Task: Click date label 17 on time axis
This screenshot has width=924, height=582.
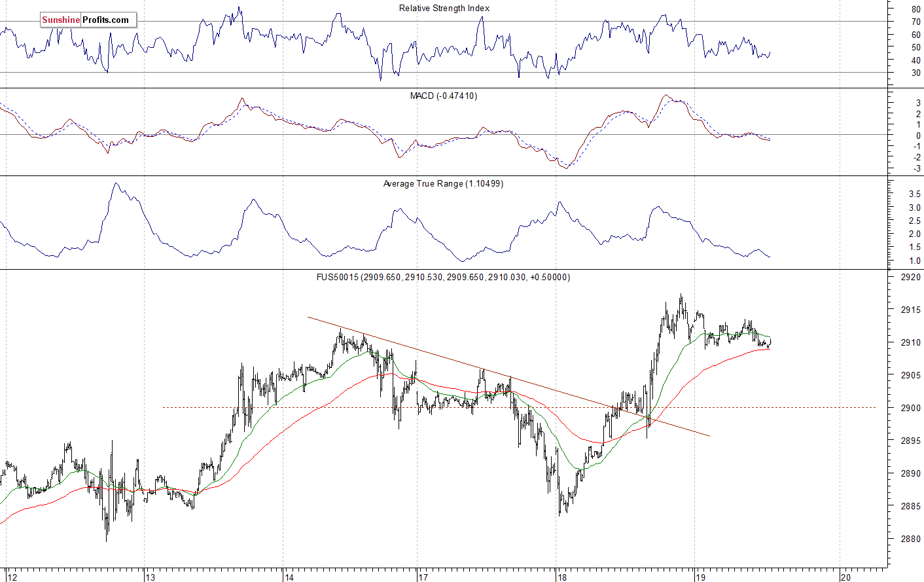Action: tap(423, 577)
